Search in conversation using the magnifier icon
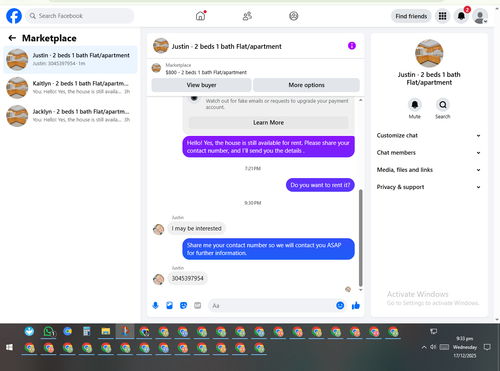 click(x=443, y=105)
